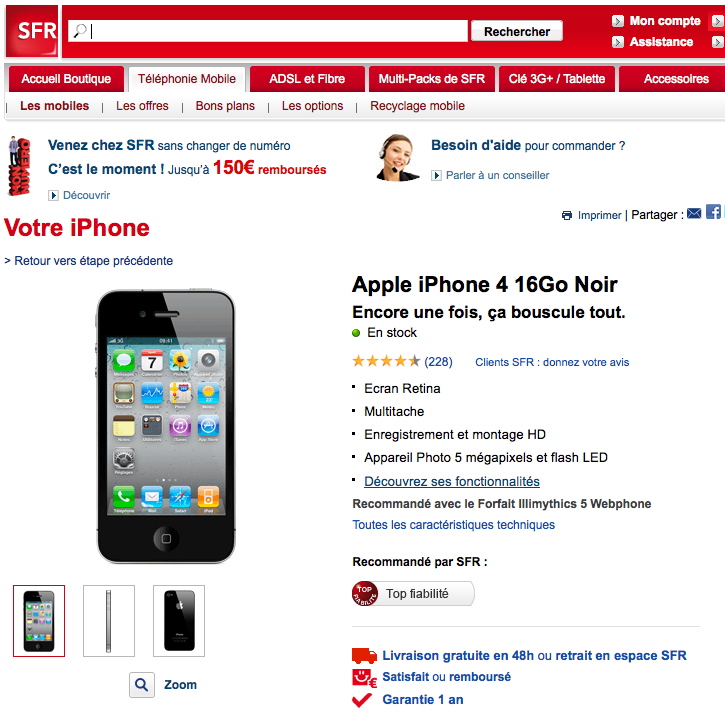725x722 pixels.
Task: Open the ADSL et Fibre tab
Action: tap(307, 79)
